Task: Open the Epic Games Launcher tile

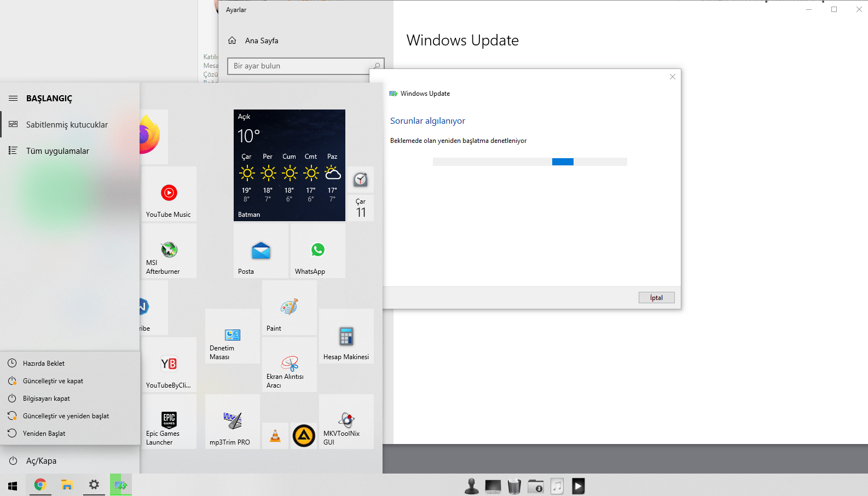Action: (169, 422)
